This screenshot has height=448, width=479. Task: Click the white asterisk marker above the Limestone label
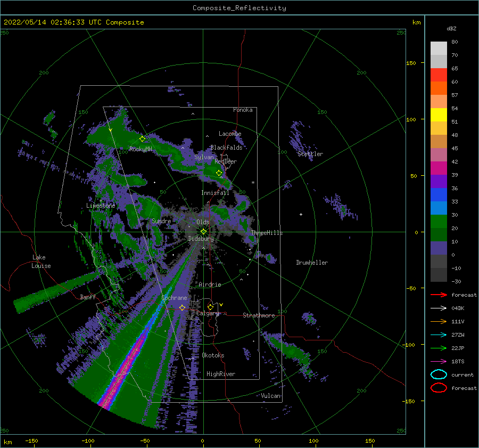[x=101, y=201]
